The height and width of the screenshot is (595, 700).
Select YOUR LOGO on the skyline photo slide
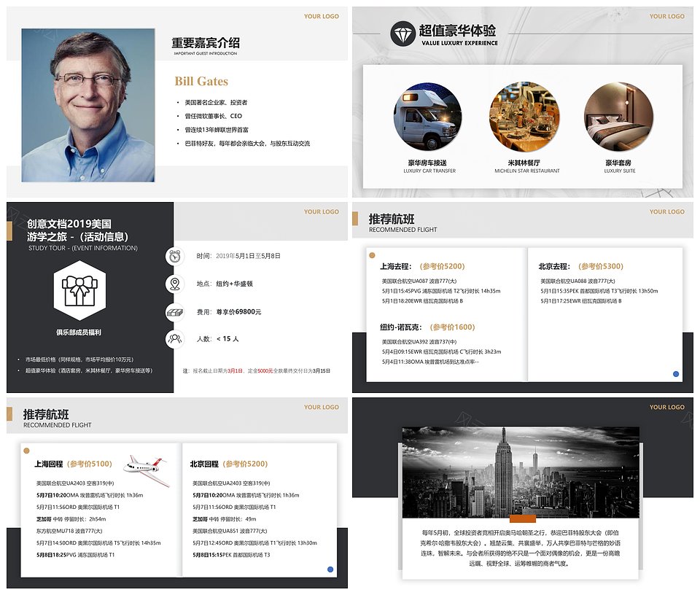tap(667, 408)
